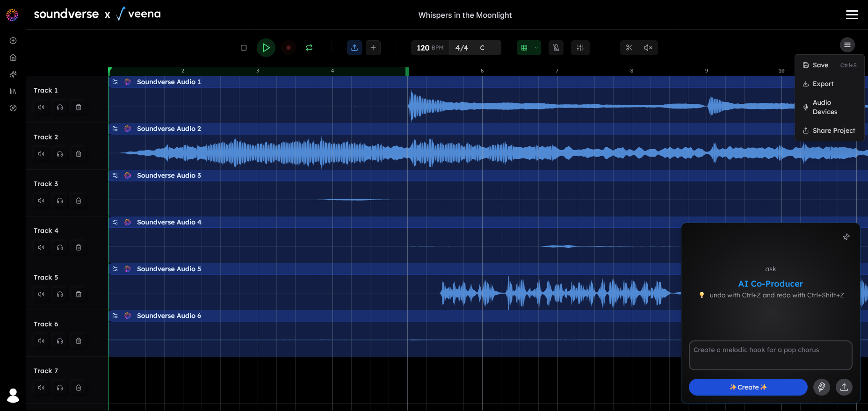Viewport: 868px width, 411px height.
Task: Start recording with the red record button
Action: click(x=289, y=48)
